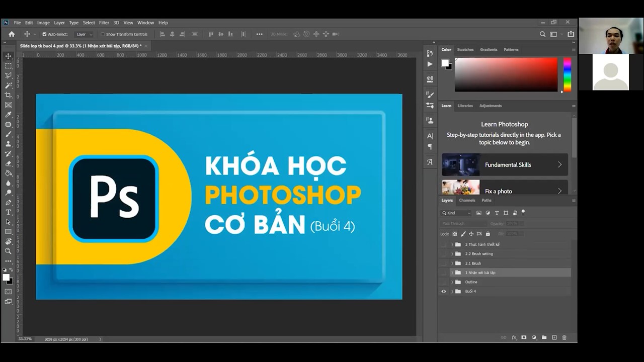This screenshot has height=362, width=644.
Task: Show the 2.1 Brush layer group
Action: click(443, 263)
